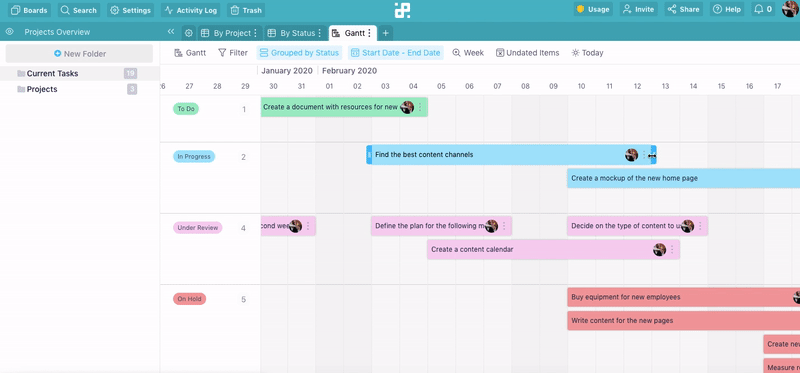Open options menu on 'Find the best content channels'

coord(643,155)
